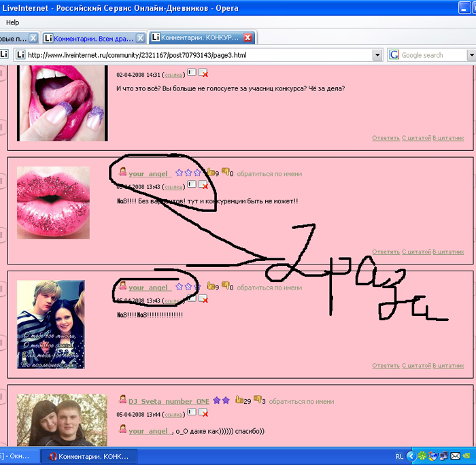This screenshot has width=476, height=465.
Task: Open DJ_Sveta couple photo avatar
Action: (62, 420)
